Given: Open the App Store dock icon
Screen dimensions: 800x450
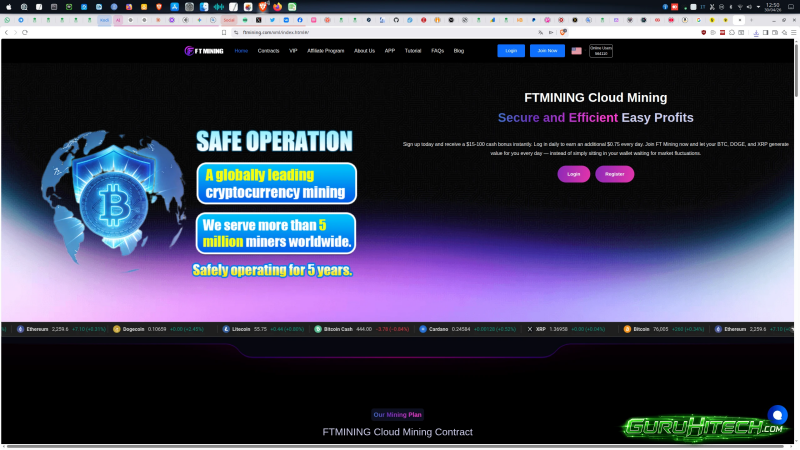Looking at the screenshot, I should pyautogui.click(x=174, y=7).
